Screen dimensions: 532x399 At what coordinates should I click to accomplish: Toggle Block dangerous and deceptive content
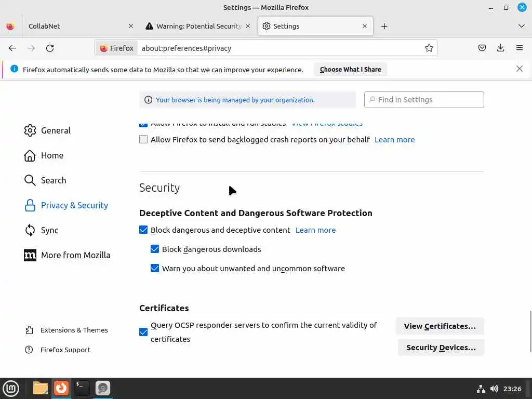[143, 230]
